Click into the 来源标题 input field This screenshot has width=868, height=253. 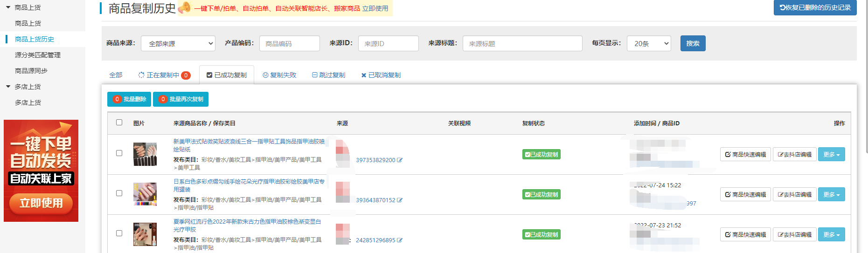tap(522, 43)
